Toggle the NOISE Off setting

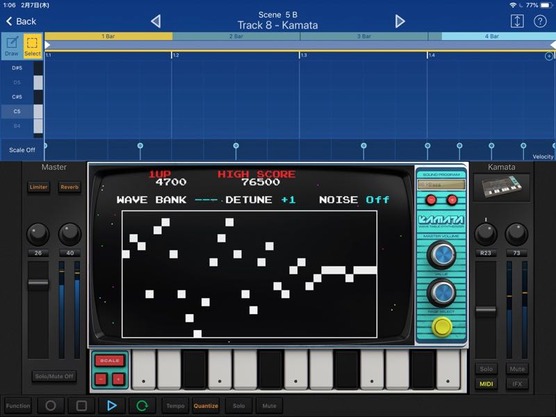tap(377, 200)
